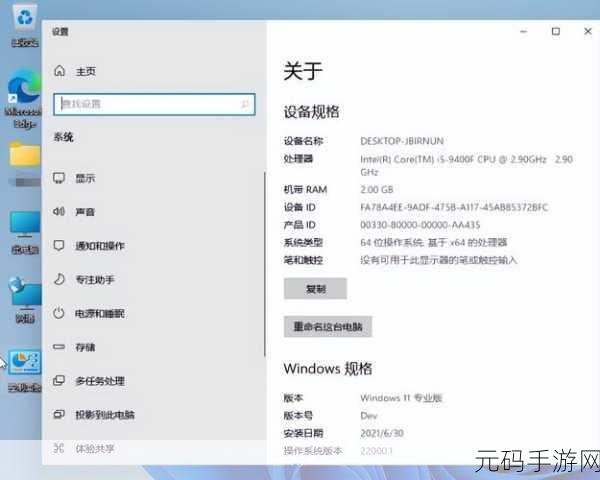Open the This PC monitor desktop icon
Viewport: 600px width, 480px height.
[x=25, y=233]
